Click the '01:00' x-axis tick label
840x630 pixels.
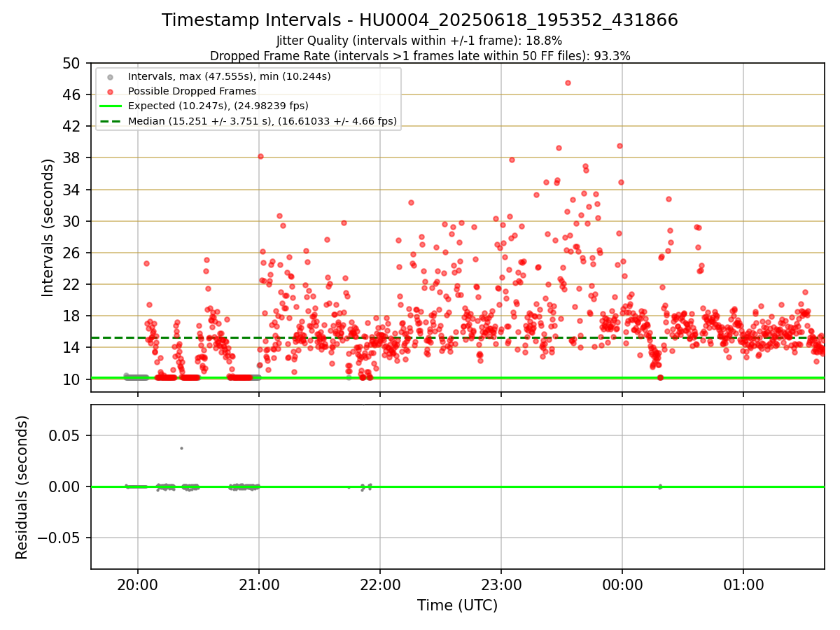click(743, 584)
